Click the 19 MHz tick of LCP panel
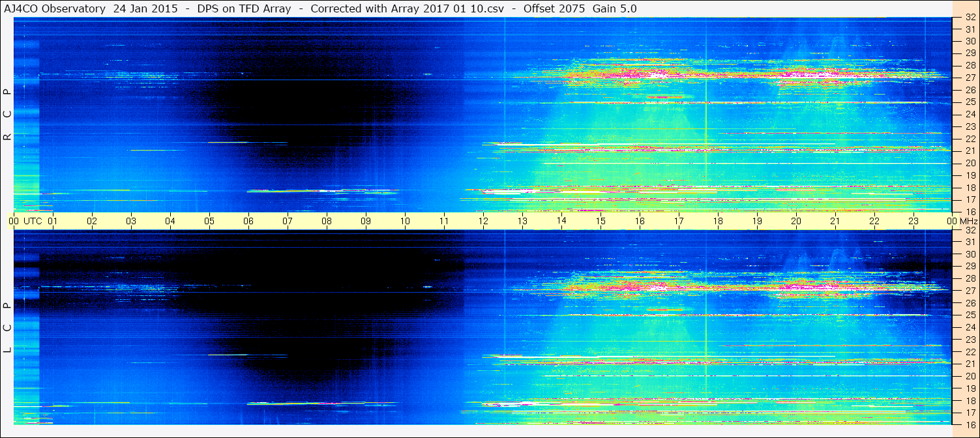 pos(970,388)
